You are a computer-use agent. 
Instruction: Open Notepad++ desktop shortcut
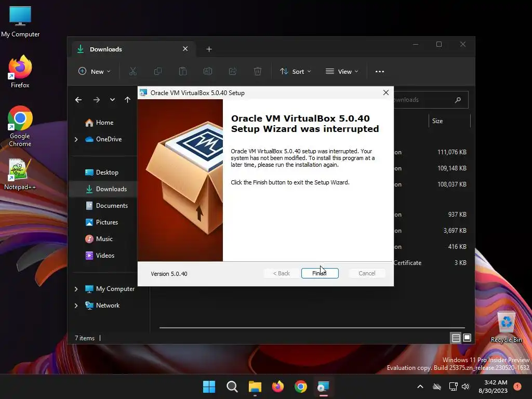click(x=20, y=175)
